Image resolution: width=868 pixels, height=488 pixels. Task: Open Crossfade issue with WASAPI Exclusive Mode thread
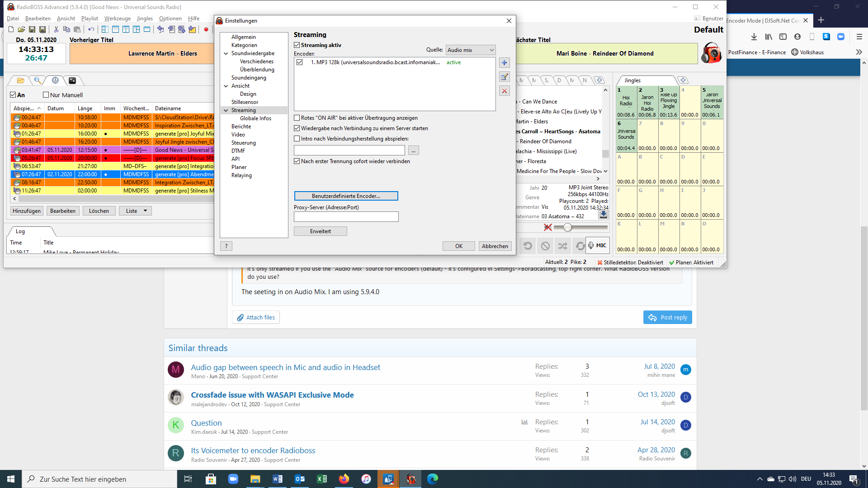[x=272, y=395]
